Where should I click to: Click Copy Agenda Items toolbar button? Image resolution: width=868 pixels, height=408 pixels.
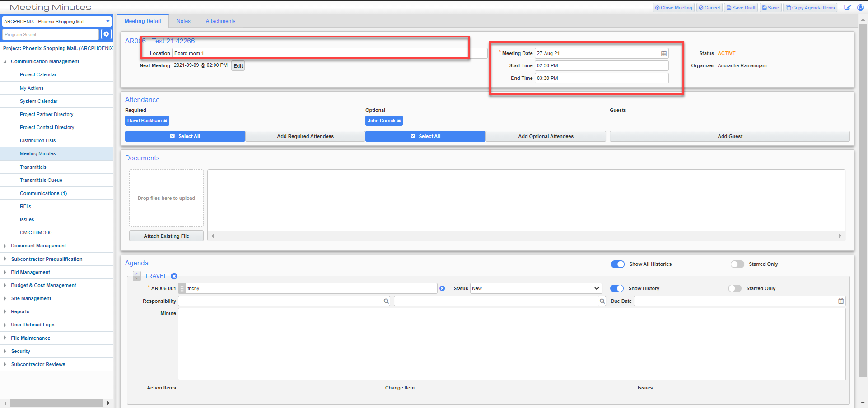(811, 8)
